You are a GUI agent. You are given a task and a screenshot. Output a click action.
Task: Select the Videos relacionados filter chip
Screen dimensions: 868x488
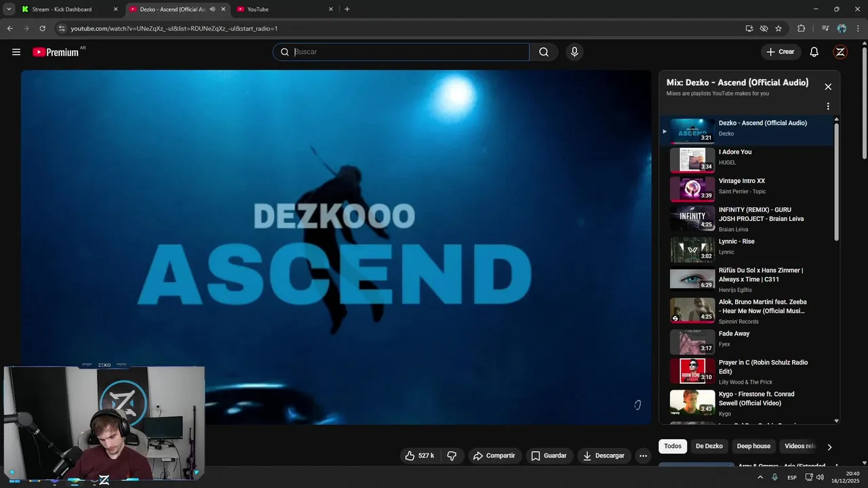click(x=800, y=447)
